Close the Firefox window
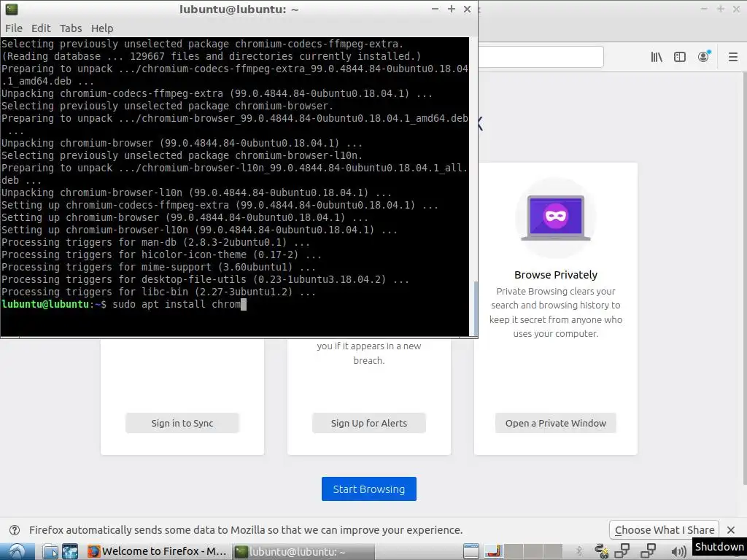This screenshot has height=560, width=747. (736, 9)
